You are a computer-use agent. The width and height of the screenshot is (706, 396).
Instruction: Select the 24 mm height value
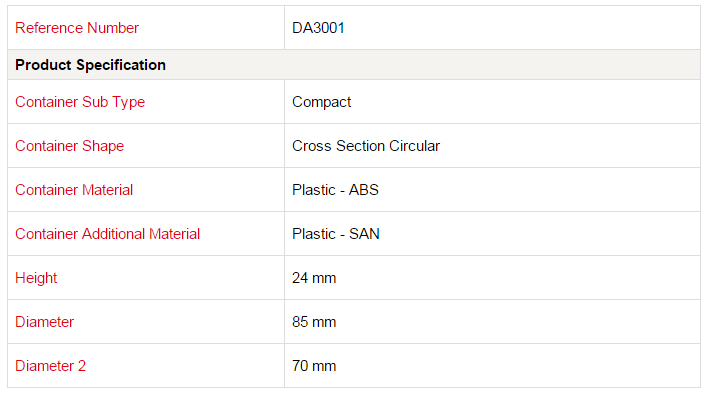[314, 278]
